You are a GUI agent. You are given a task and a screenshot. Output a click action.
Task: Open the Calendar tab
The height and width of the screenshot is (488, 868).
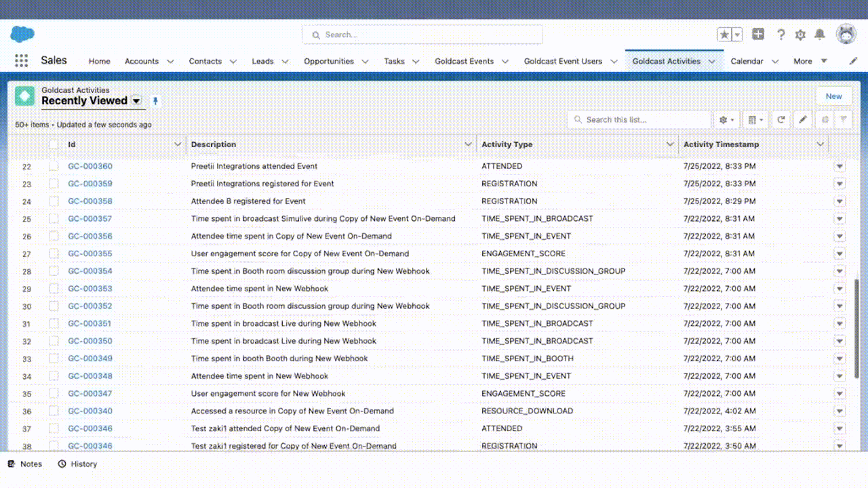(747, 61)
